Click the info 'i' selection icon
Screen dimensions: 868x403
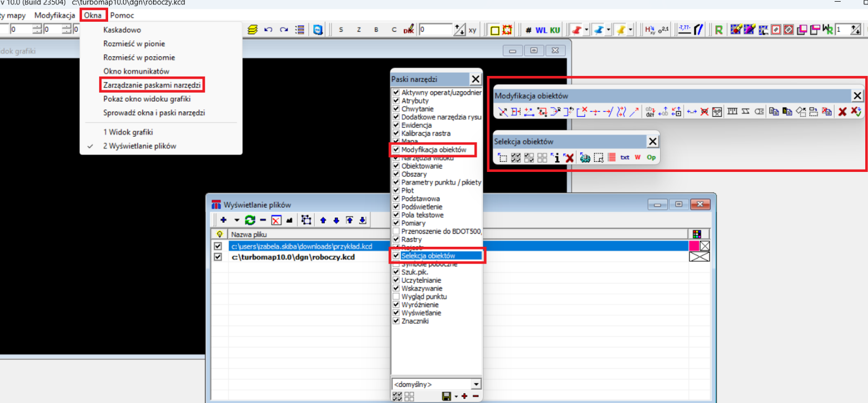click(556, 158)
